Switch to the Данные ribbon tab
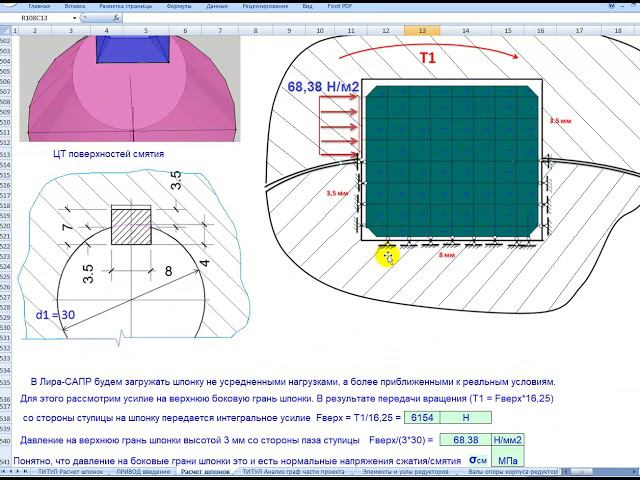 click(217, 6)
